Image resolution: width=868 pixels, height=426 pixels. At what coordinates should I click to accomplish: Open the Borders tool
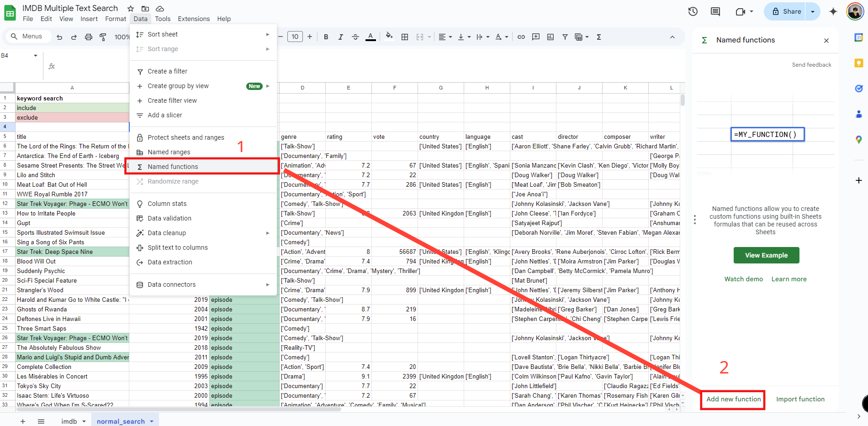tap(405, 37)
